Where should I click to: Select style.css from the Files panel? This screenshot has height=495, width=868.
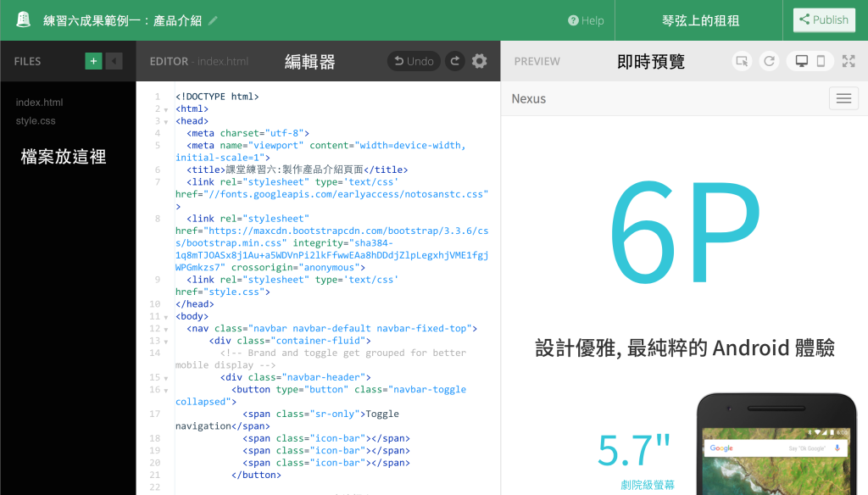pos(36,121)
